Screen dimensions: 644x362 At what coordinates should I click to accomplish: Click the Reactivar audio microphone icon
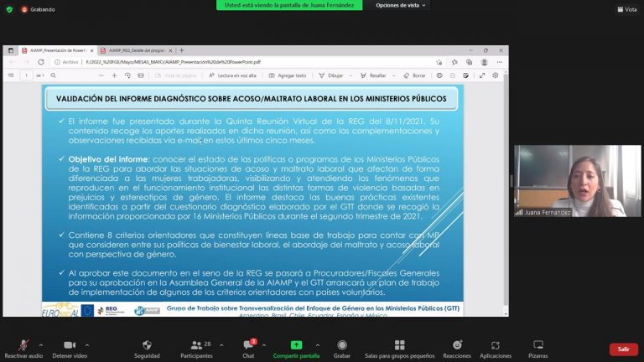tap(23, 345)
